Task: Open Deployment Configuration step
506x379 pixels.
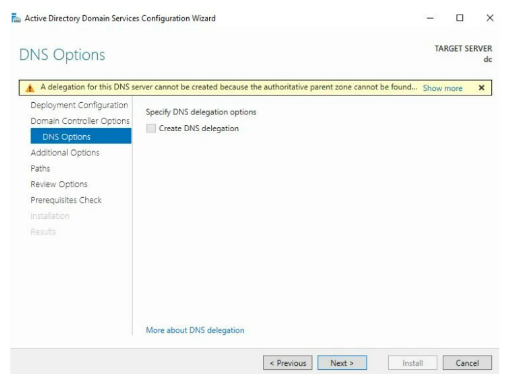Action: 79,105
